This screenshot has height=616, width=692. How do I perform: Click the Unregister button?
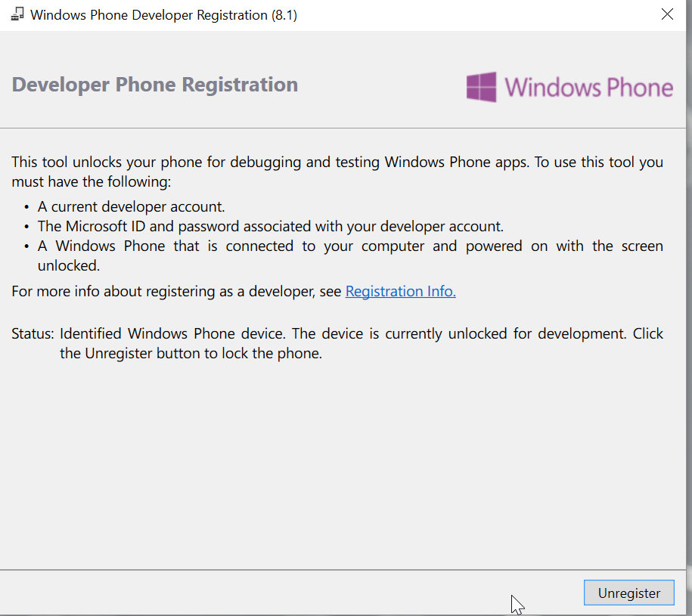pos(629,593)
